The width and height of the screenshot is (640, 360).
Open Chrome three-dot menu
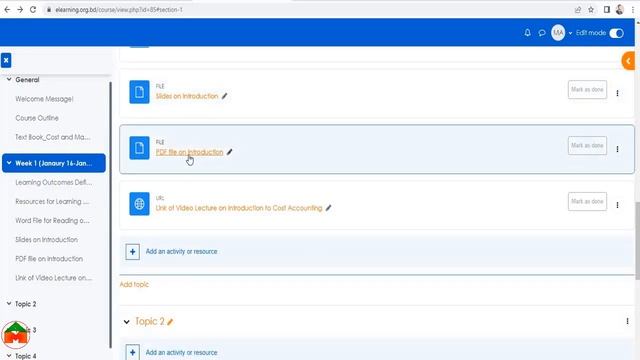pyautogui.click(x=633, y=10)
